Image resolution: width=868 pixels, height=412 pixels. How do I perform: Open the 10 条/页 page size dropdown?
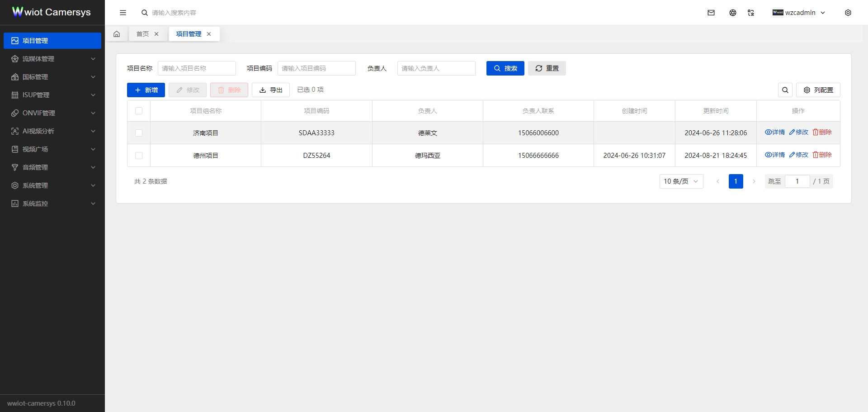pyautogui.click(x=681, y=181)
